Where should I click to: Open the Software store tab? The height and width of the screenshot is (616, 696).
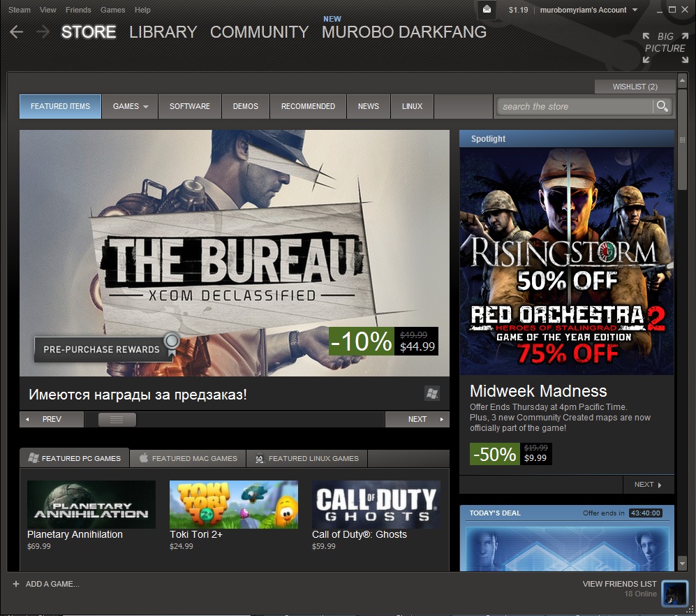pos(190,107)
